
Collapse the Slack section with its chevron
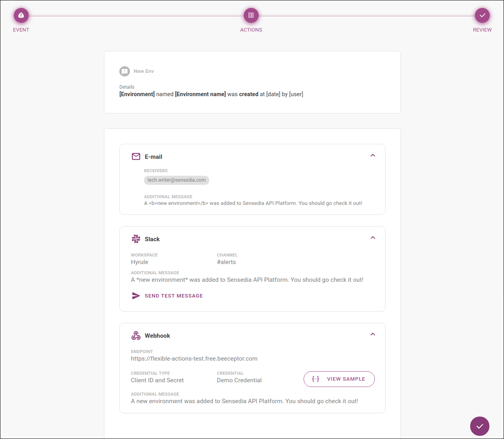point(372,238)
